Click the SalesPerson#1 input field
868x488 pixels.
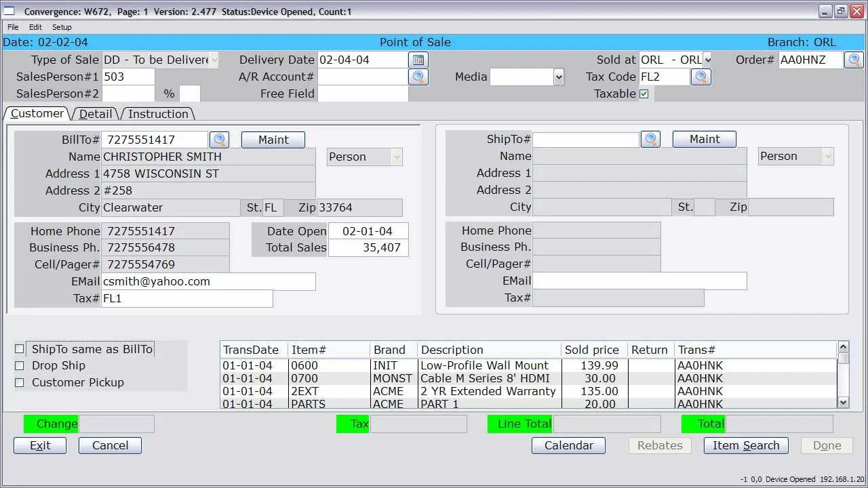(x=128, y=77)
